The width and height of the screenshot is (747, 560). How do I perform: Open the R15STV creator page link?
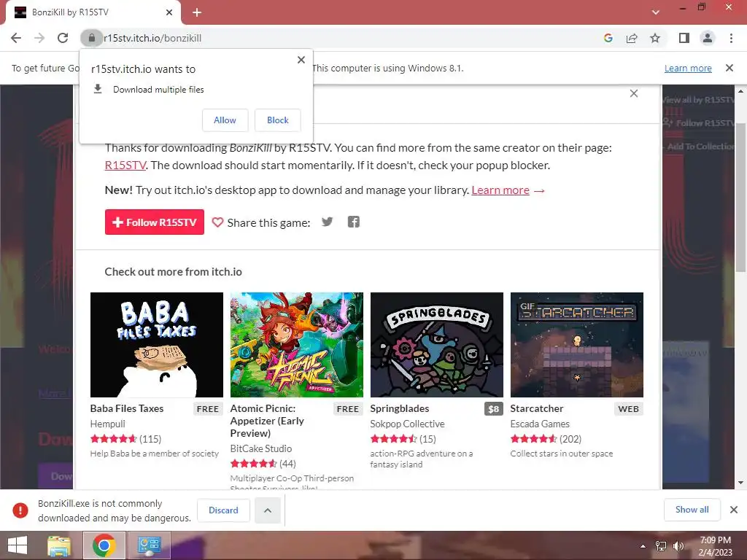[x=125, y=166]
